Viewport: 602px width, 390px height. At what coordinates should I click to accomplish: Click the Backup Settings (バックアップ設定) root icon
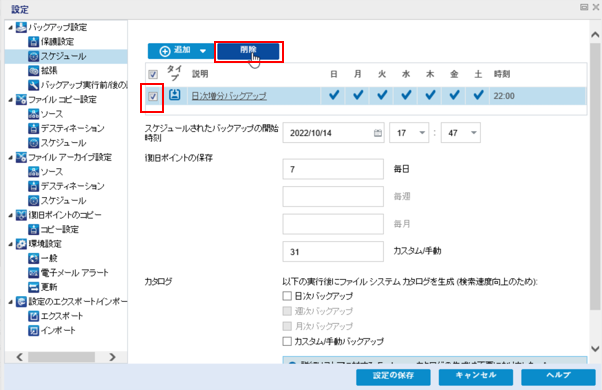(x=21, y=28)
